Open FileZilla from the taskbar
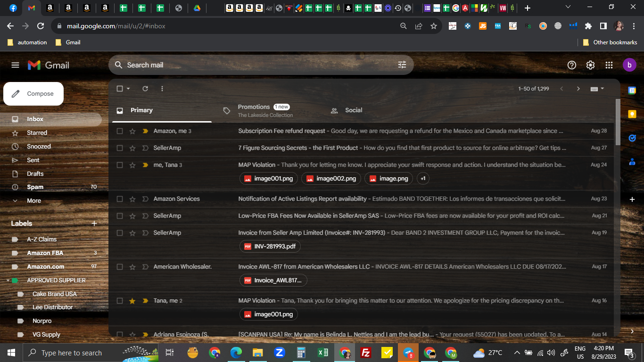 click(x=365, y=353)
